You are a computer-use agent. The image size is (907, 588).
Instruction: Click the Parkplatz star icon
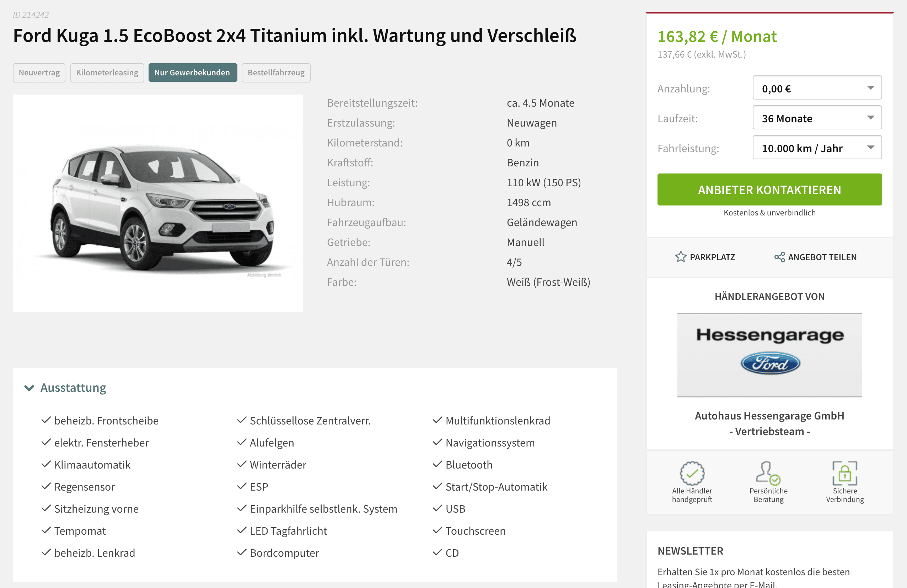click(680, 257)
